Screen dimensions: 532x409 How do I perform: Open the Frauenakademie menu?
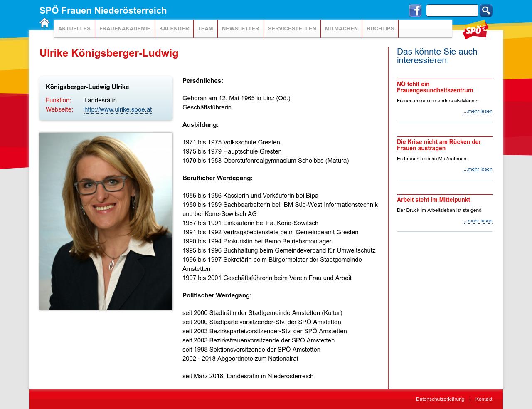pyautogui.click(x=125, y=29)
